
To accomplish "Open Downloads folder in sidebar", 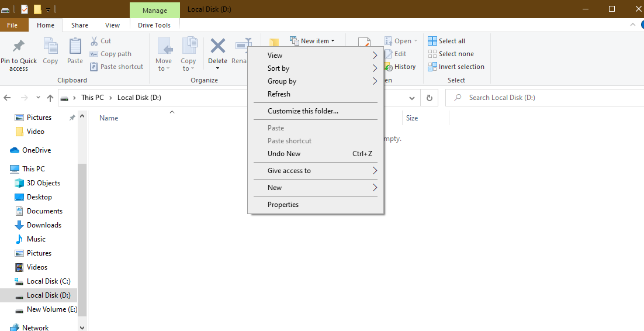I will 44,225.
